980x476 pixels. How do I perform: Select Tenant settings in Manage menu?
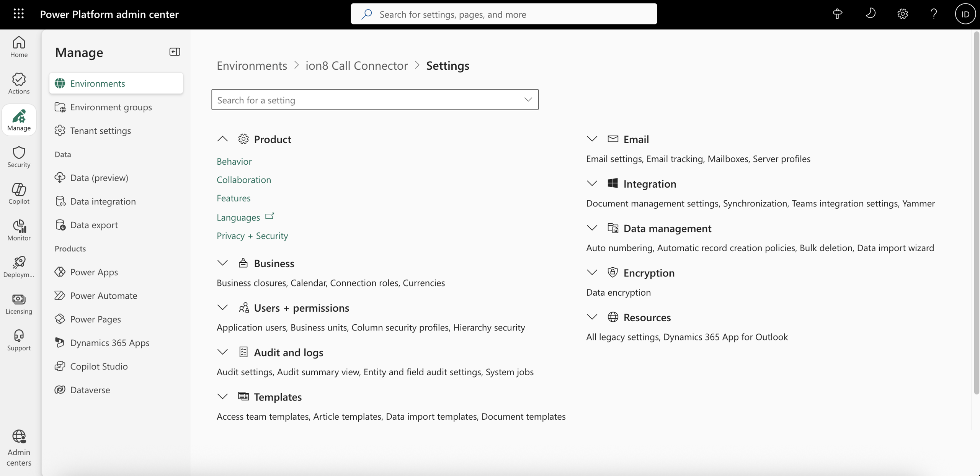point(100,131)
